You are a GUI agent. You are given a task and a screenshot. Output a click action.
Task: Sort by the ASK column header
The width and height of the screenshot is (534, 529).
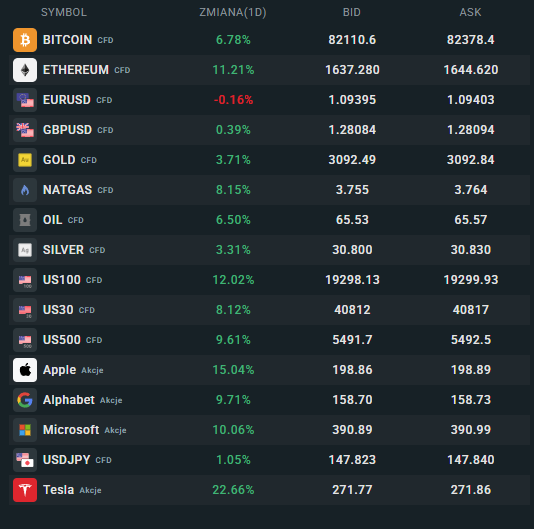tap(470, 12)
